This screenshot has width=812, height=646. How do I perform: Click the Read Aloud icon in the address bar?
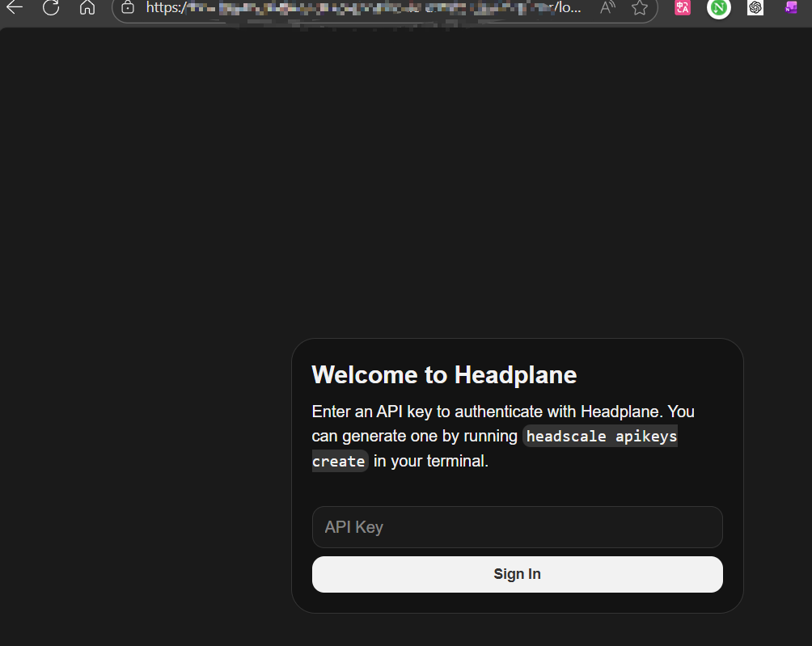pyautogui.click(x=607, y=8)
